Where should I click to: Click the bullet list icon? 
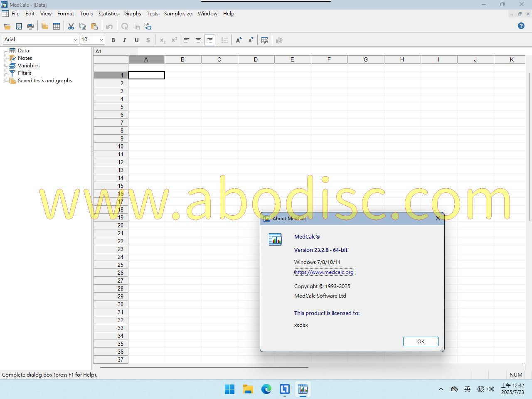pos(224,40)
